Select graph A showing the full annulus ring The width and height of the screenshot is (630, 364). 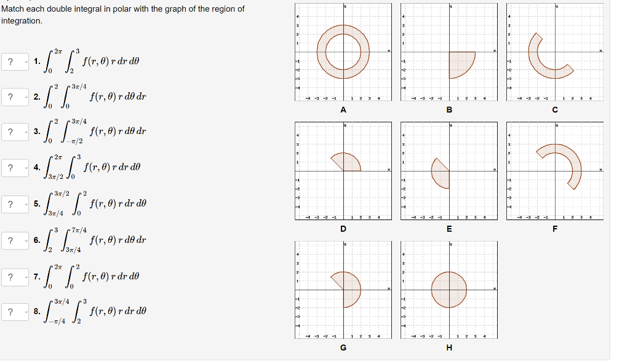(343, 52)
